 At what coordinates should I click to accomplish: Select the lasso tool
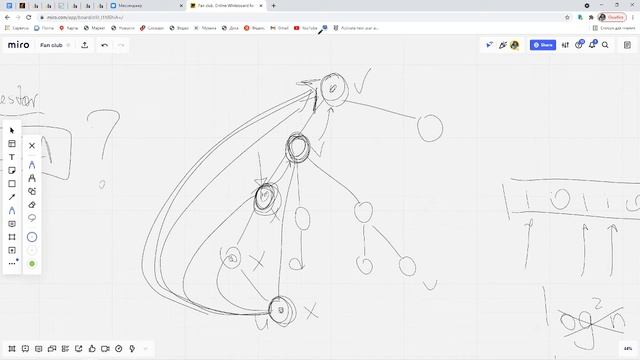(x=32, y=218)
